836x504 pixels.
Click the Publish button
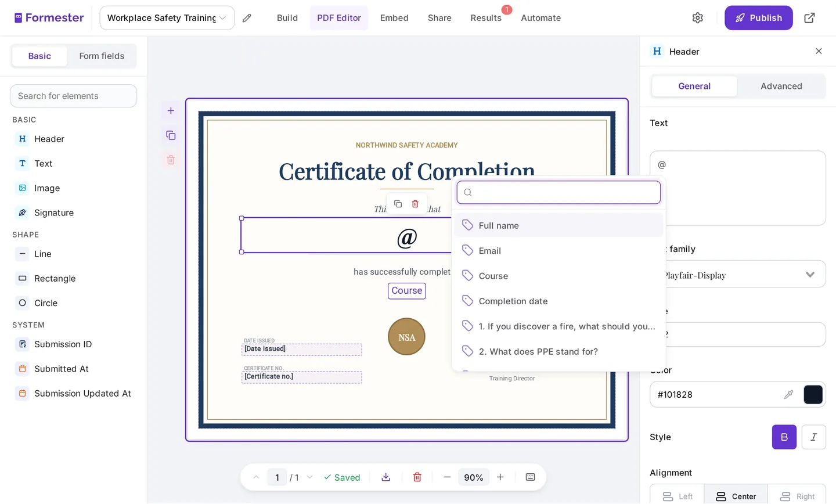(759, 18)
